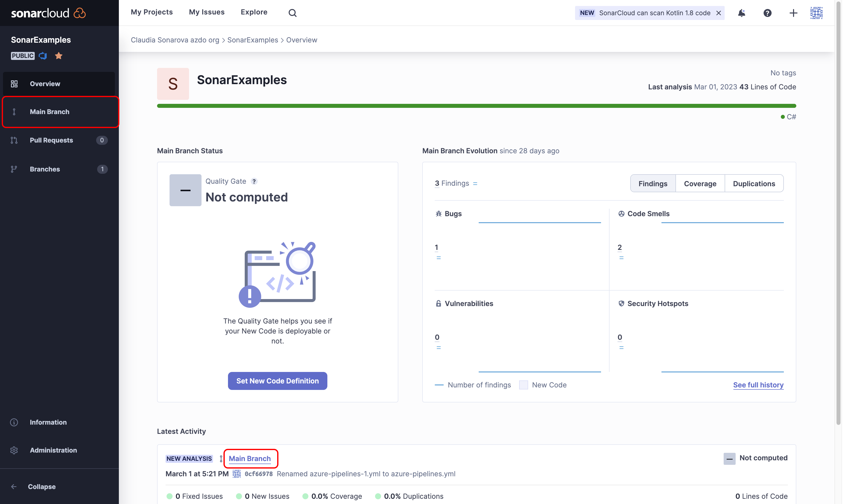Screen dimensions: 843x504
Task: Open Branches in the sidebar
Action: click(x=59, y=169)
